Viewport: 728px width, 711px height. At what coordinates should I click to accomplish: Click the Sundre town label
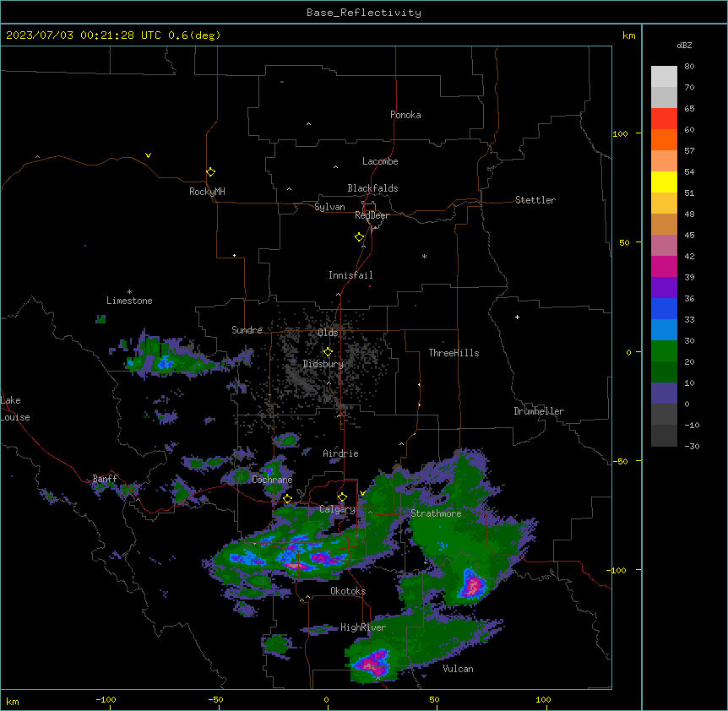247,330
